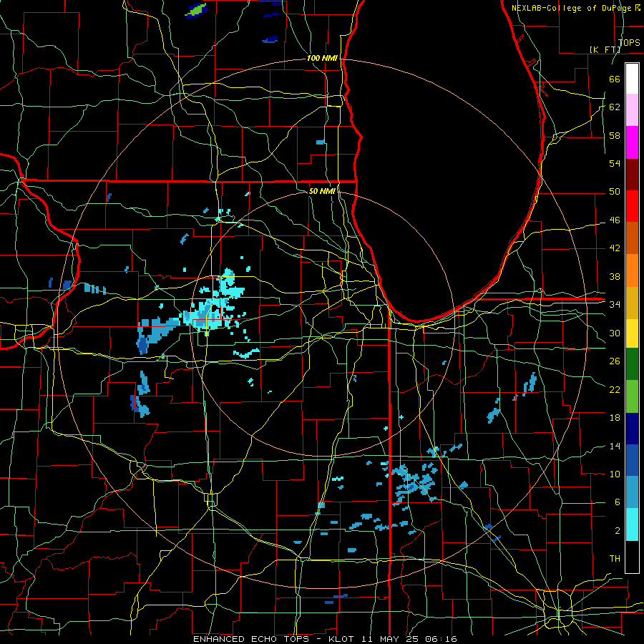The width and height of the screenshot is (644, 644).
Task: Click the legend value '6'
Action: pos(618,502)
